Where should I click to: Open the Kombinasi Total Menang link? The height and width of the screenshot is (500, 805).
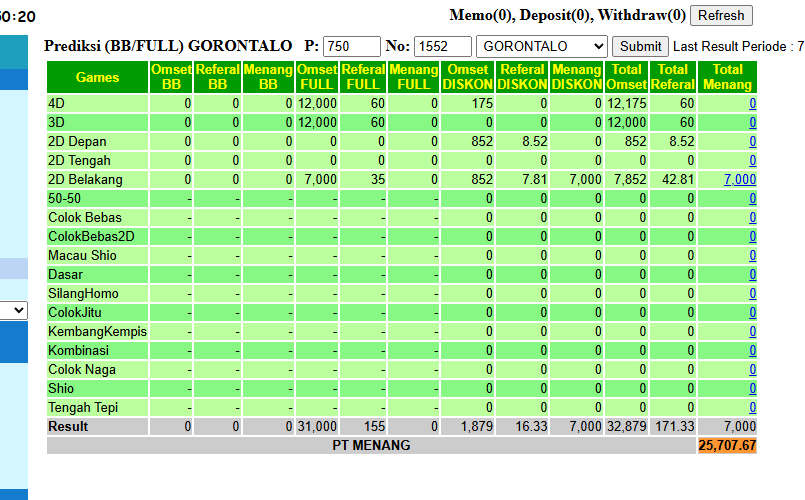[753, 350]
